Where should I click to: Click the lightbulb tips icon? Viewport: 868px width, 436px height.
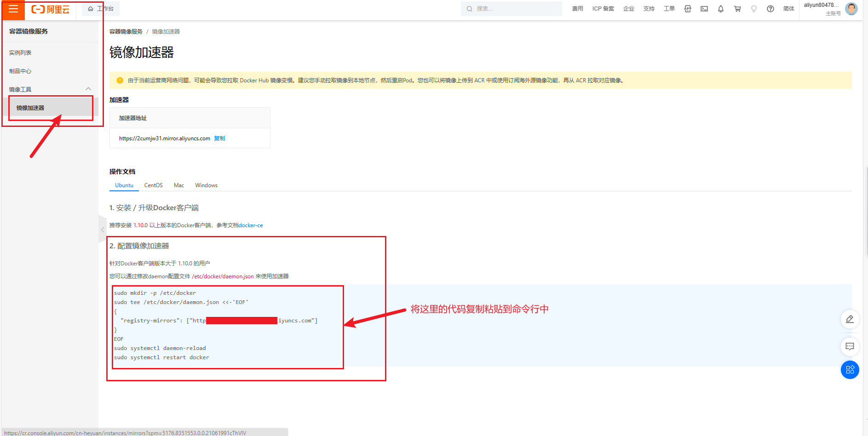click(x=754, y=9)
